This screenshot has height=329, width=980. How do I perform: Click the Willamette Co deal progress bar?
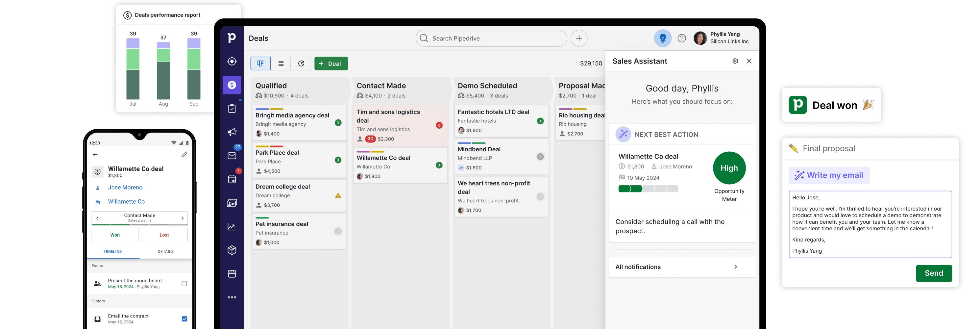[648, 189]
